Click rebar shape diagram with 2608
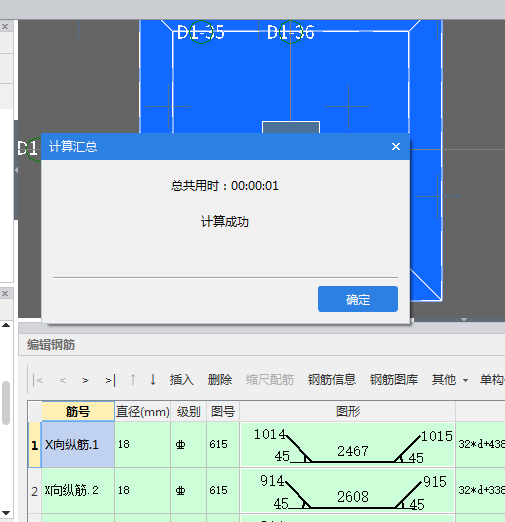505x522 pixels. coord(348,491)
